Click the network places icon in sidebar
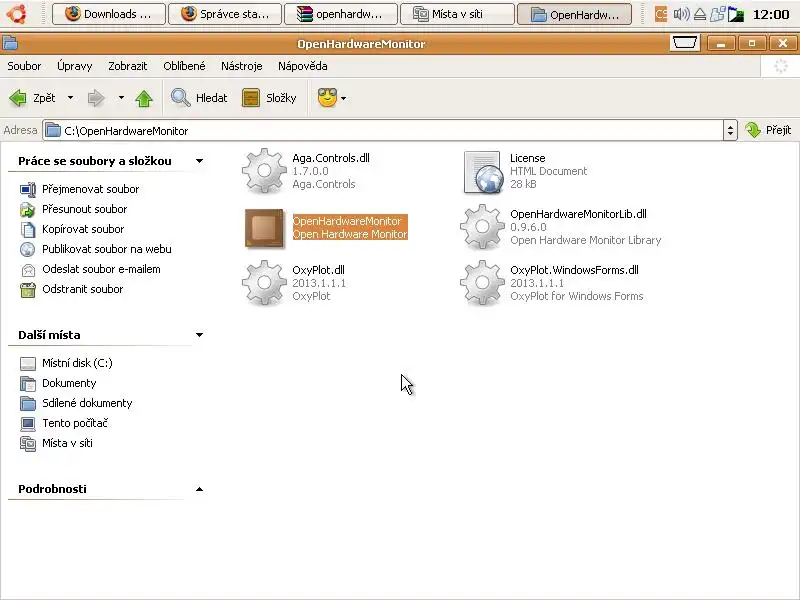The width and height of the screenshot is (800, 600). pyautogui.click(x=28, y=444)
